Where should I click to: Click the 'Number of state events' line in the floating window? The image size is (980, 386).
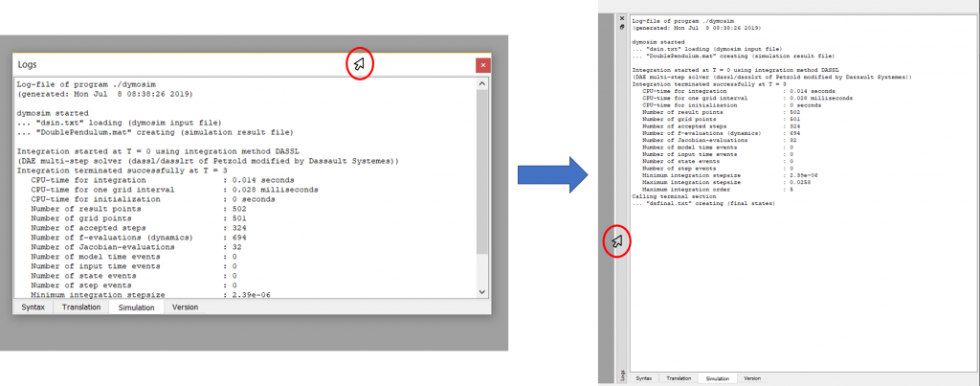point(133,276)
